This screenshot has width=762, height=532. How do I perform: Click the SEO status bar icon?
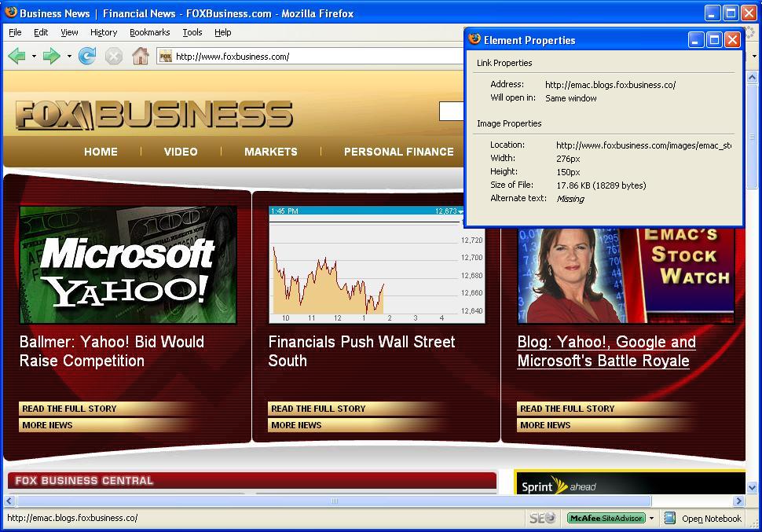point(542,518)
